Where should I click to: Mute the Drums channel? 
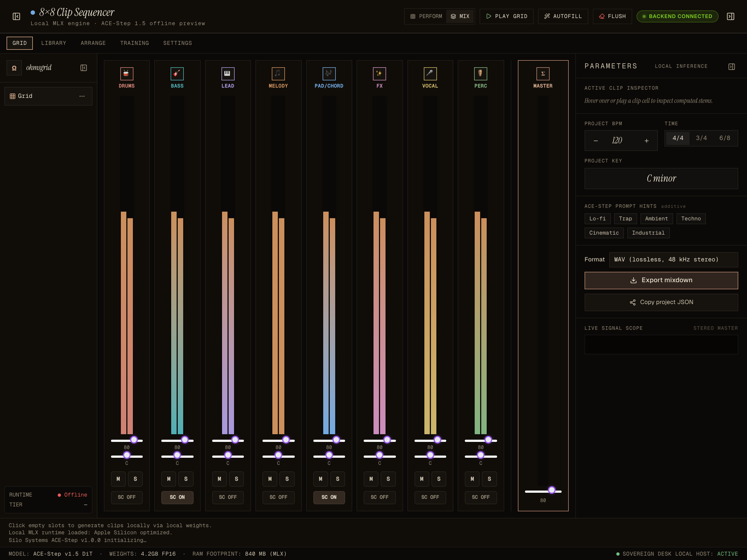pyautogui.click(x=118, y=479)
